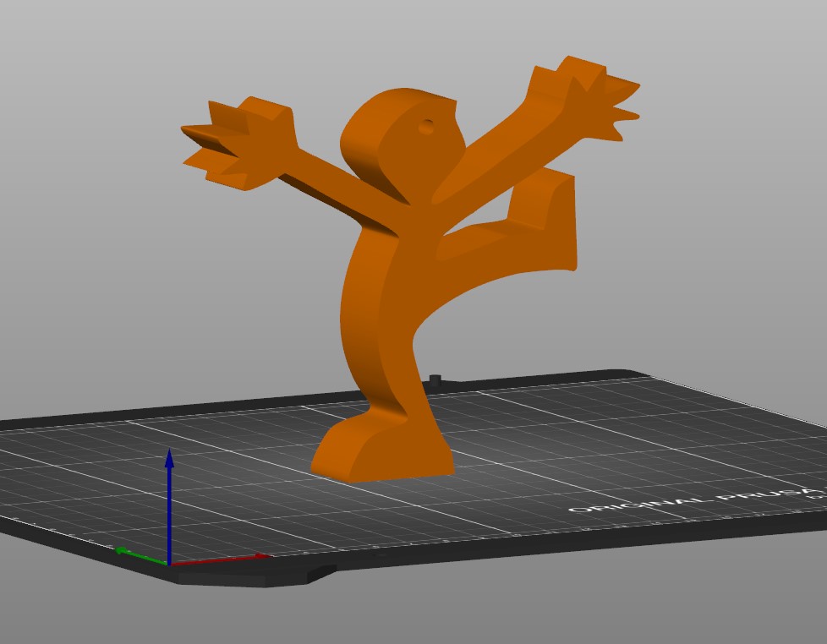The height and width of the screenshot is (644, 827).
Task: Click the figurine's curved base foot
Action: click(381, 448)
